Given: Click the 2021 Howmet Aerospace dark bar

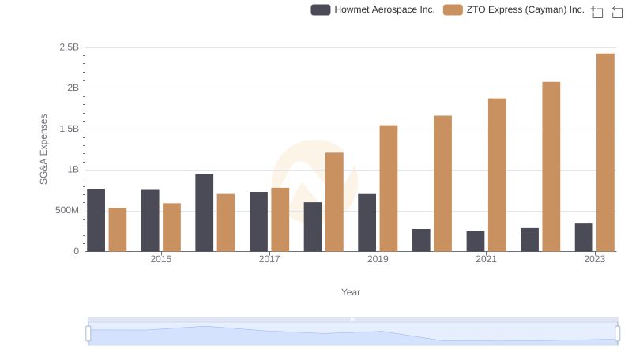Looking at the screenshot, I should [476, 241].
